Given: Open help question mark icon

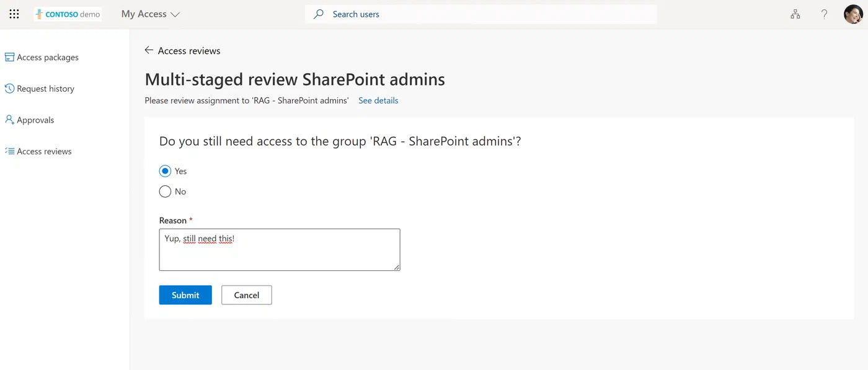Looking at the screenshot, I should 824,14.
